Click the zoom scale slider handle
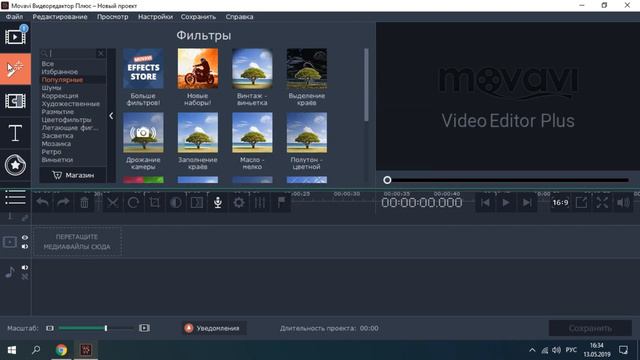Viewport: 640px width, 360px height. (x=106, y=328)
